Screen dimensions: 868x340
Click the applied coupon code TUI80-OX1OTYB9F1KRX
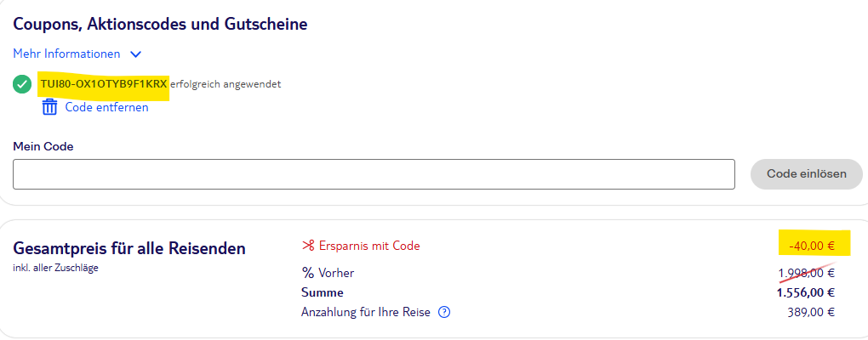[104, 84]
